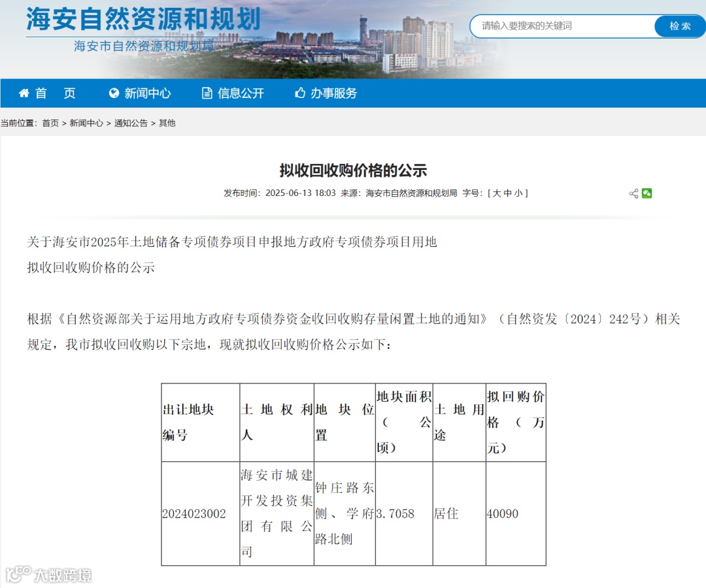The width and height of the screenshot is (706, 588).
Task: Select 小 to shrink the font size
Action: pyautogui.click(x=519, y=193)
